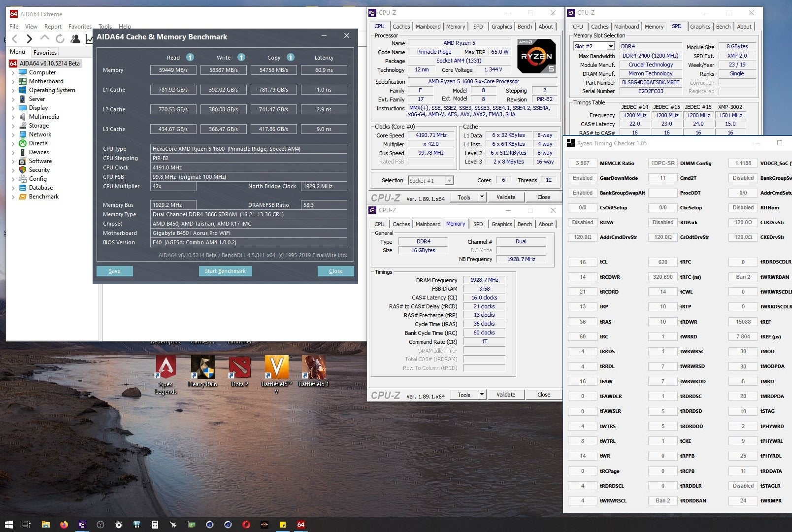
Task: Open the AIDA64 File menu
Action: click(14, 27)
